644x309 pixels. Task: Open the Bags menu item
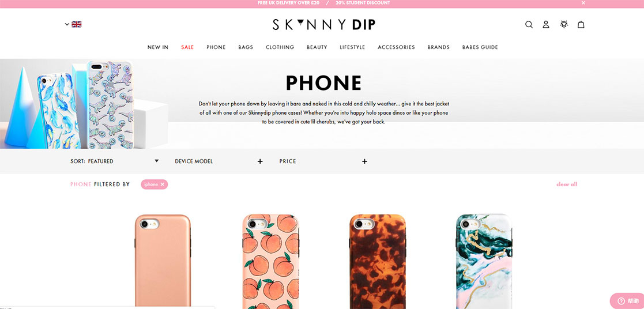[246, 47]
